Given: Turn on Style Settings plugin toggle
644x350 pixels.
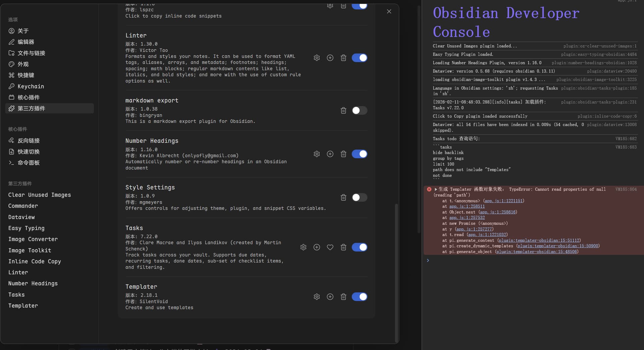Looking at the screenshot, I should pyautogui.click(x=359, y=198).
